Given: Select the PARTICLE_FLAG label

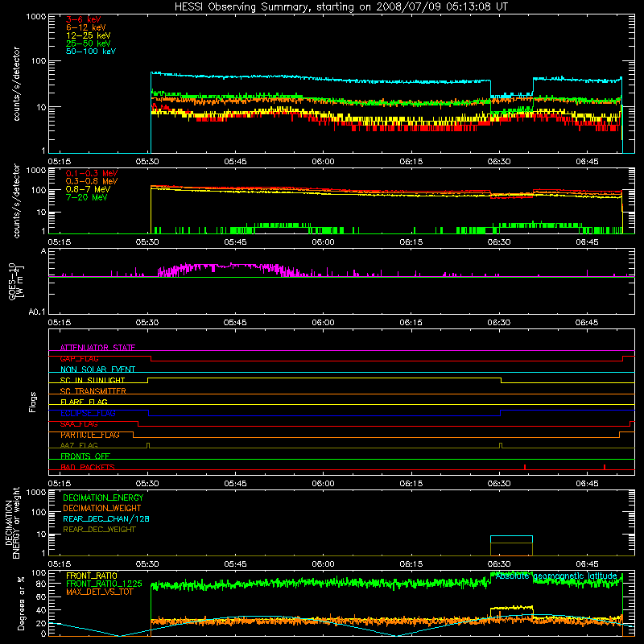Looking at the screenshot, I should pyautogui.click(x=90, y=435).
